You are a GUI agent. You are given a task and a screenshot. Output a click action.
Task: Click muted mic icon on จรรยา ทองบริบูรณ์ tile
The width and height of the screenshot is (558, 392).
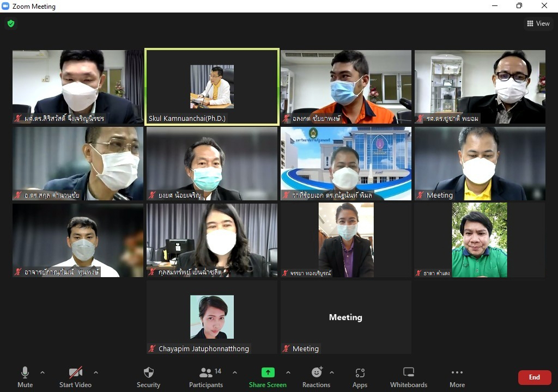285,273
